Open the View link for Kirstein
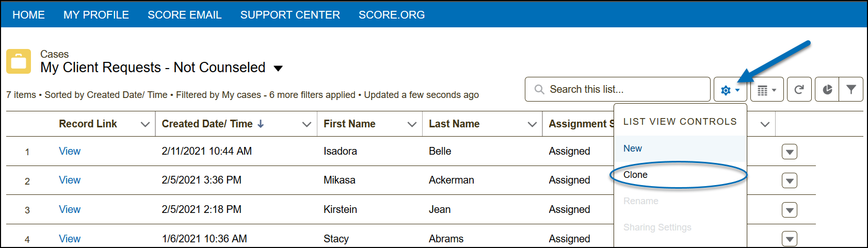Viewport: 868px width, 248px height. [x=70, y=209]
